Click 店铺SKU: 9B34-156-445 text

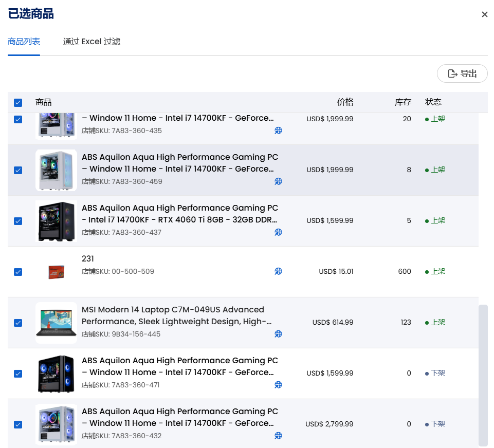click(x=121, y=334)
